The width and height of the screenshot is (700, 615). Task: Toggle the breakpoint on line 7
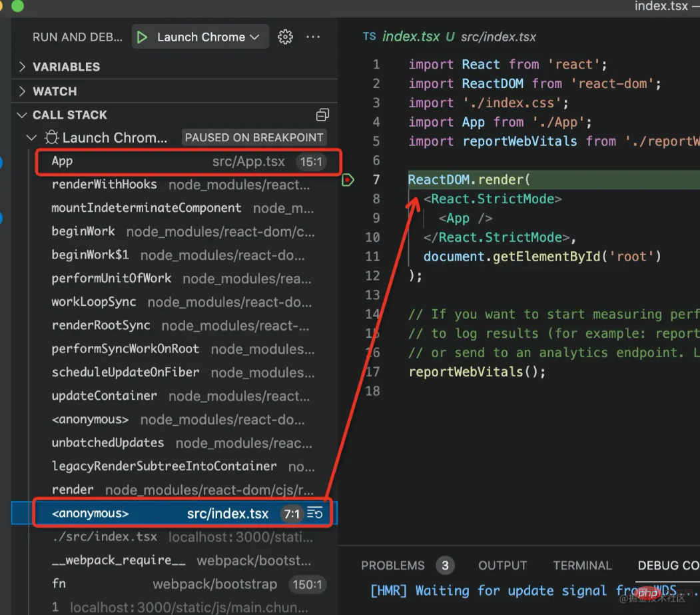point(348,180)
